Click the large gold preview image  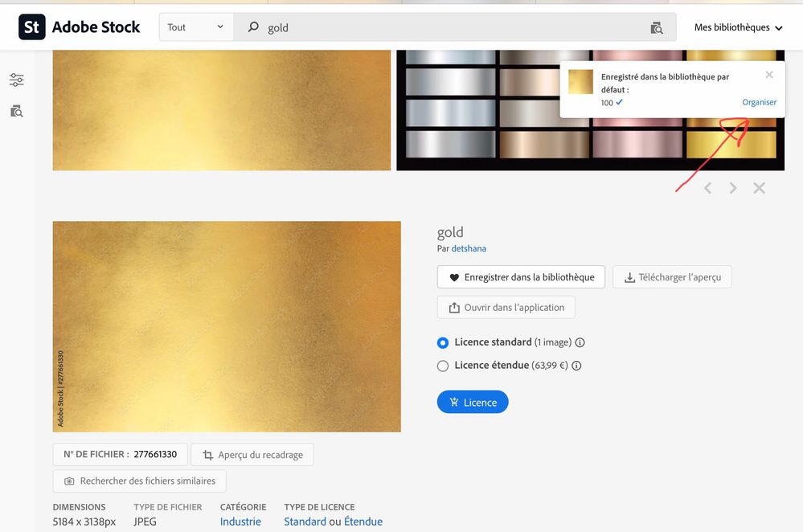click(227, 327)
